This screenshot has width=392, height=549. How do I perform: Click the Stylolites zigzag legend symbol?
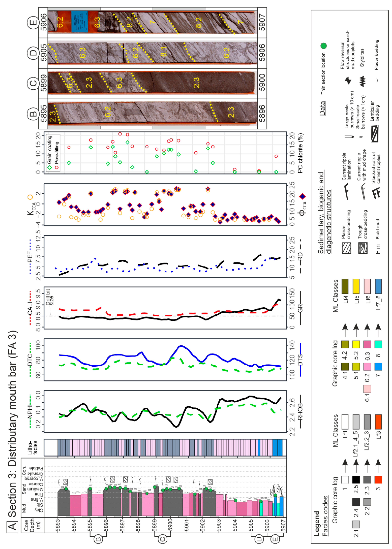[x=363, y=81]
